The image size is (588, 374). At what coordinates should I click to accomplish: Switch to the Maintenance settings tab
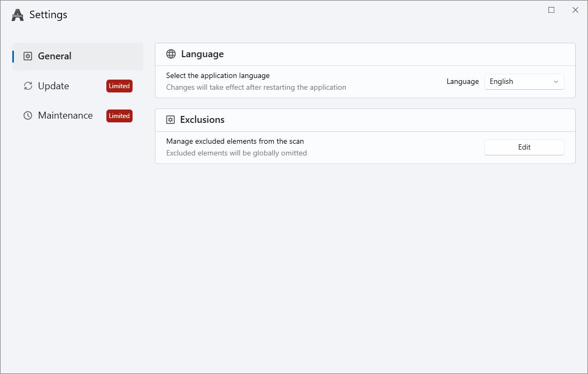78,115
